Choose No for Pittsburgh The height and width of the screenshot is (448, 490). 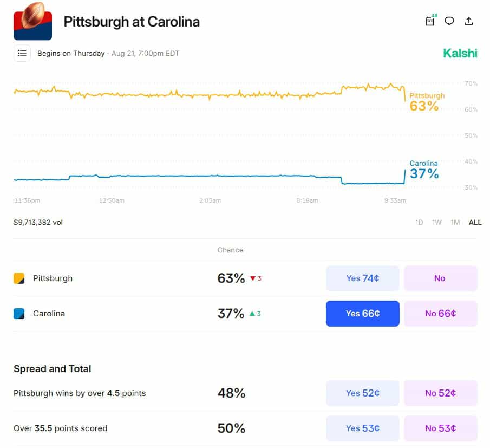tap(441, 278)
